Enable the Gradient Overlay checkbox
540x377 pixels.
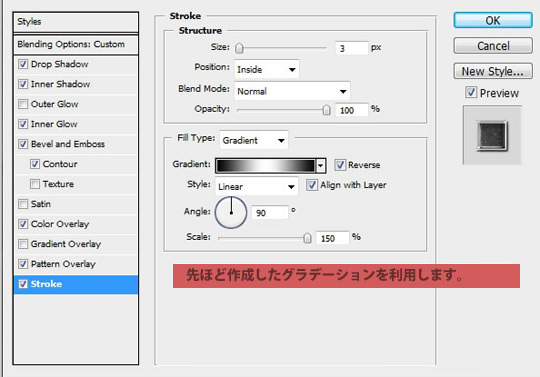click(x=23, y=244)
